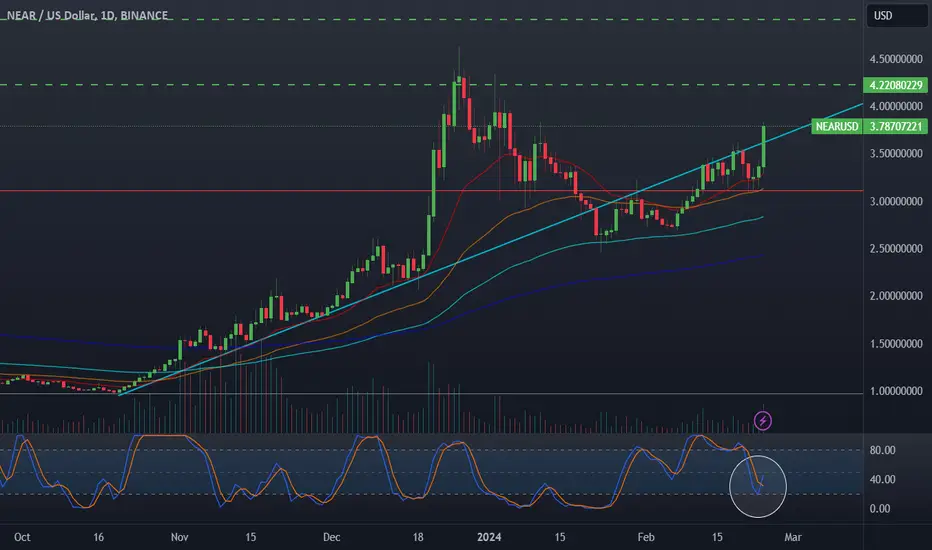Viewport: 932px width, 550px height.
Task: Click the Oct label on time axis
Action: tap(22, 537)
